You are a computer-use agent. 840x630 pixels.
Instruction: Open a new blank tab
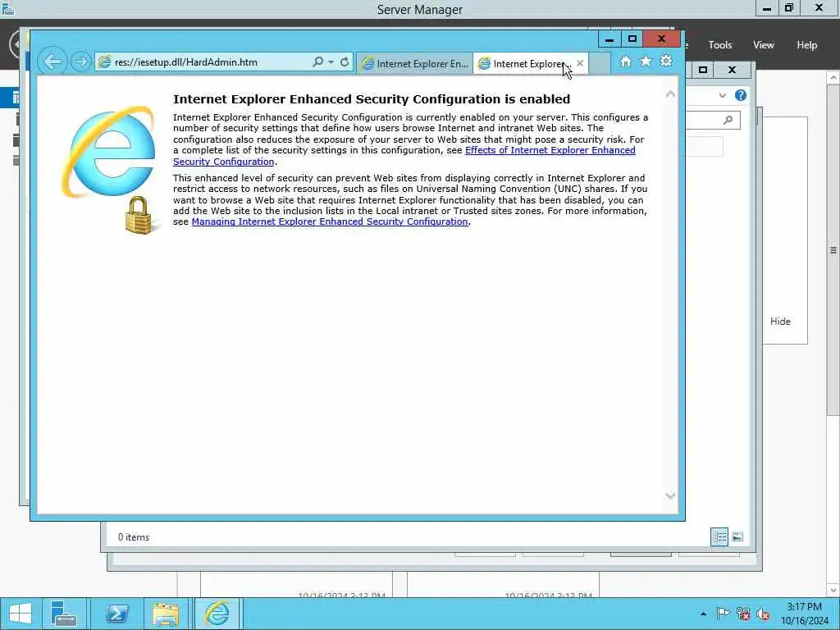600,64
